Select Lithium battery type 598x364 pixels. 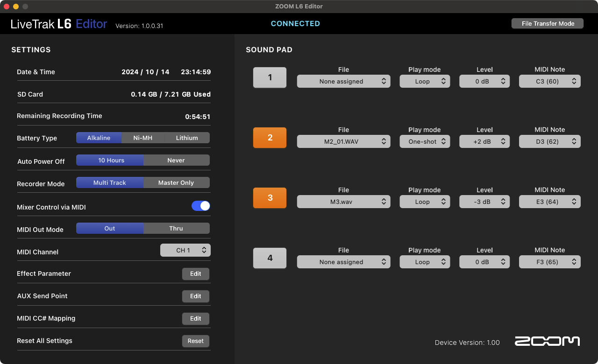pos(187,138)
